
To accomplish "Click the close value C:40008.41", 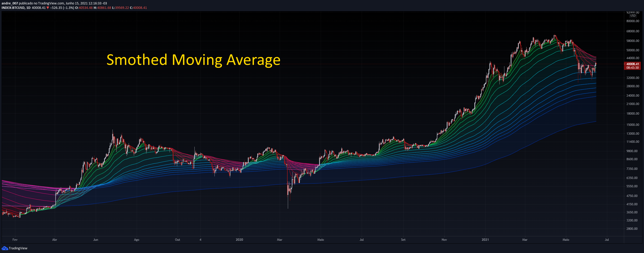I will (x=138, y=8).
